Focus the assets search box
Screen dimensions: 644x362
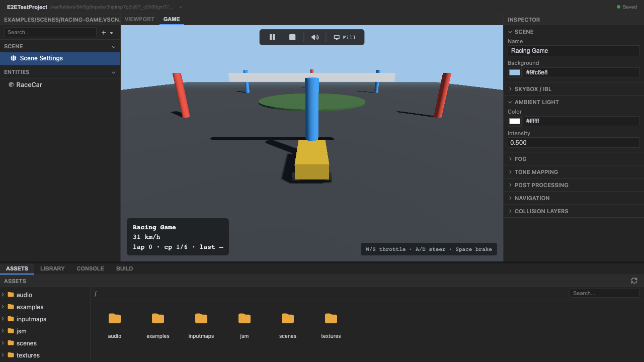click(x=604, y=293)
